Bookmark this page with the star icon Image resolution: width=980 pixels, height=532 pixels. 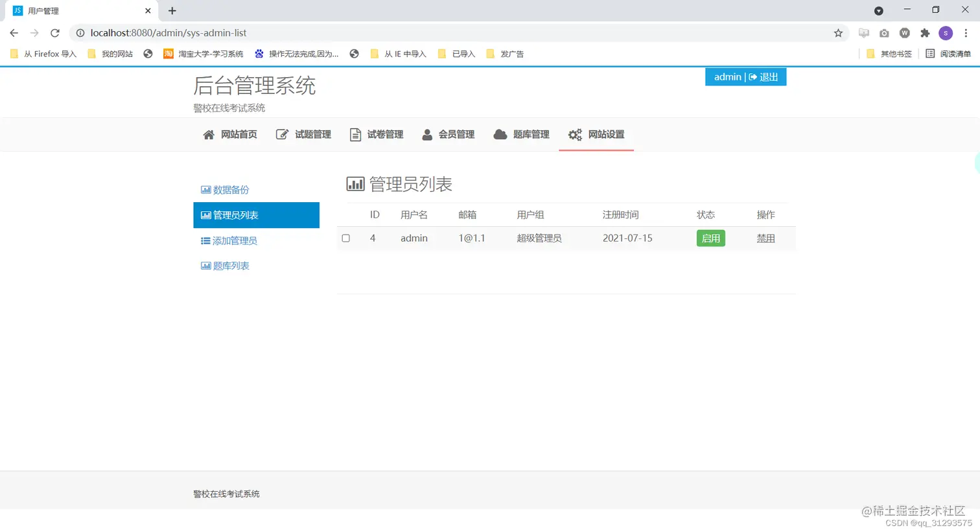[x=838, y=33]
